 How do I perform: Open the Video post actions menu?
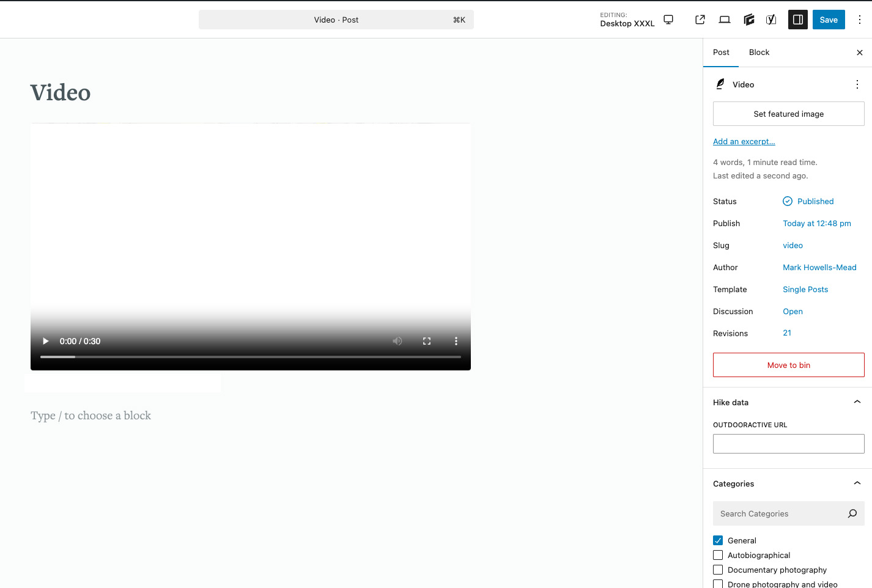(x=857, y=84)
